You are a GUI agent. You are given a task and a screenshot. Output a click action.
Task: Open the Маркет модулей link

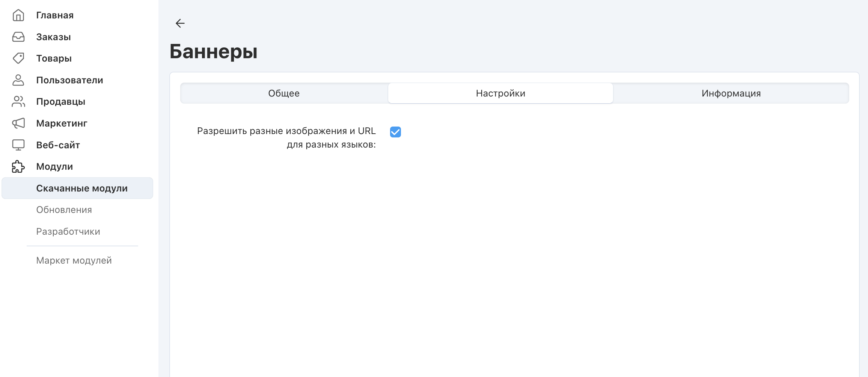click(74, 260)
